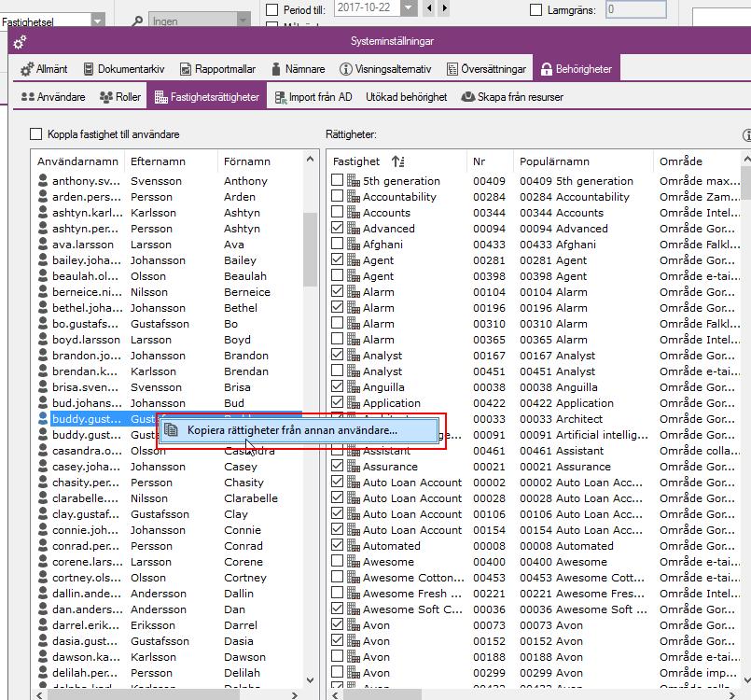
Task: Select the user arden.pers... icon
Action: 43,196
